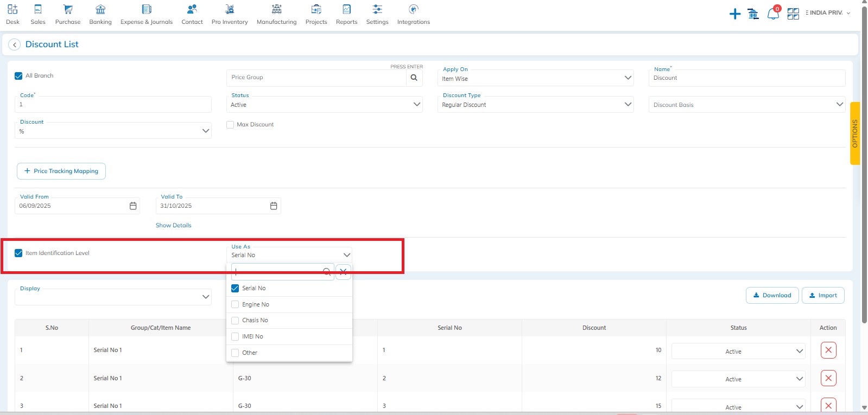The width and height of the screenshot is (868, 415).
Task: Uncheck the All Branch checkbox
Action: (18, 76)
